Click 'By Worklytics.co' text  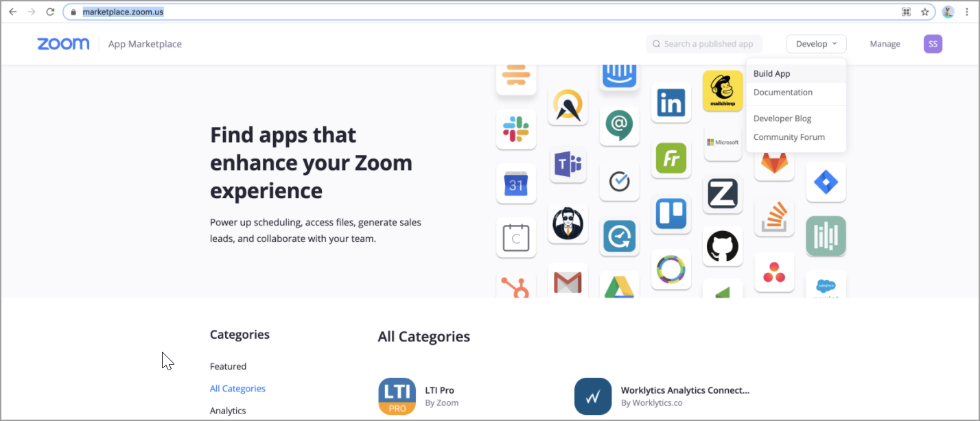click(x=652, y=402)
